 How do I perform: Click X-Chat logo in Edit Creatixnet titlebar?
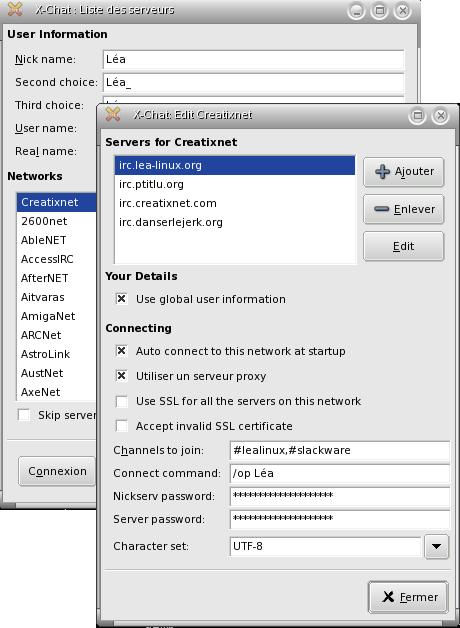[x=113, y=115]
